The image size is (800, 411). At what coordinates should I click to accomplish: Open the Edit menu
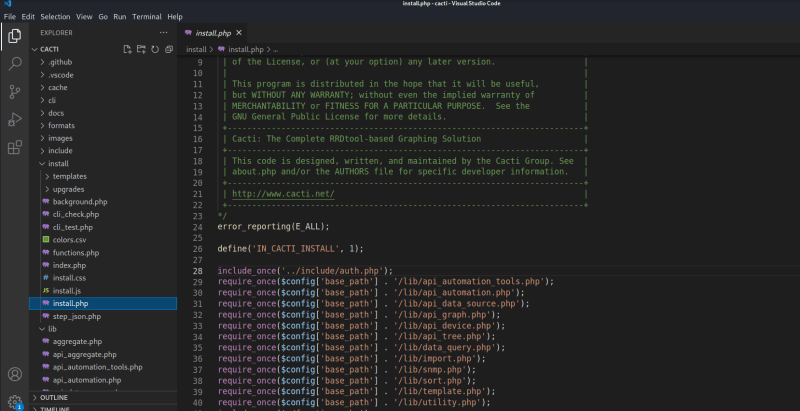click(28, 17)
